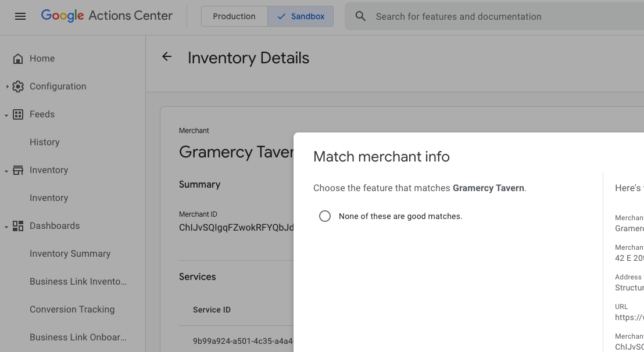Click the URL label in the dialog

(x=621, y=307)
